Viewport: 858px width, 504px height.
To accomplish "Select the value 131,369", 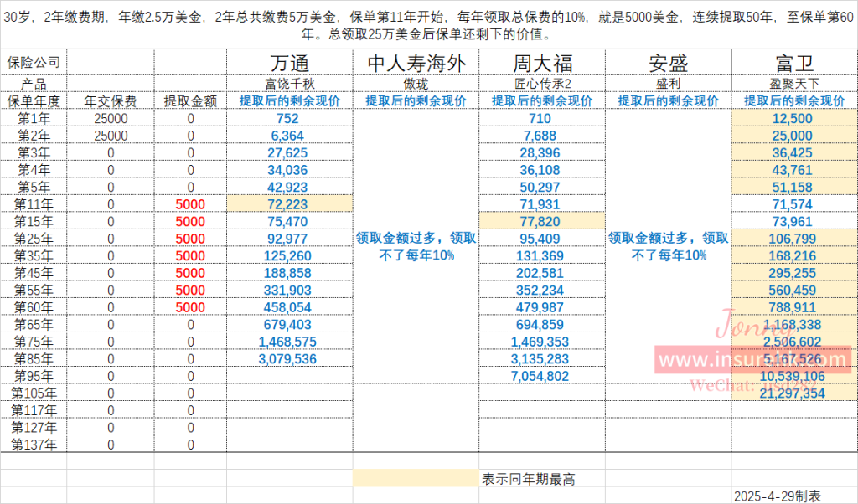I will point(540,256).
